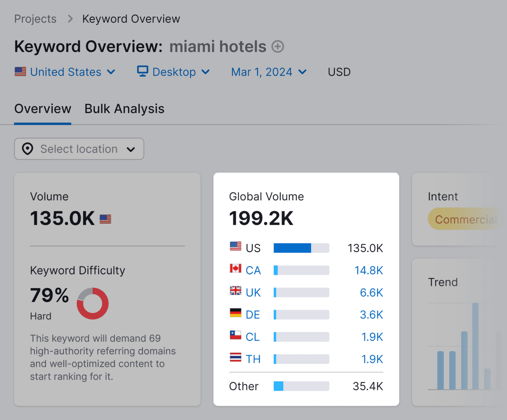Click the US flag beside United States

(20, 72)
